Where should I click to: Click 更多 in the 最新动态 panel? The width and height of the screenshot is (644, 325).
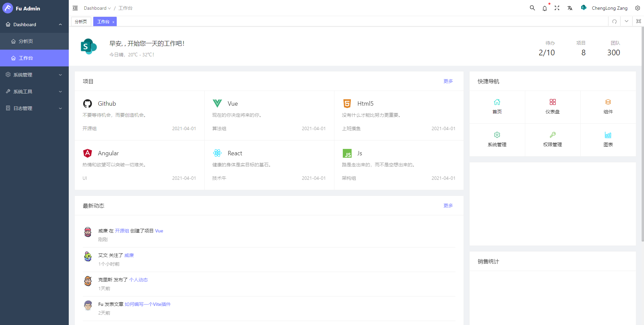(x=448, y=206)
